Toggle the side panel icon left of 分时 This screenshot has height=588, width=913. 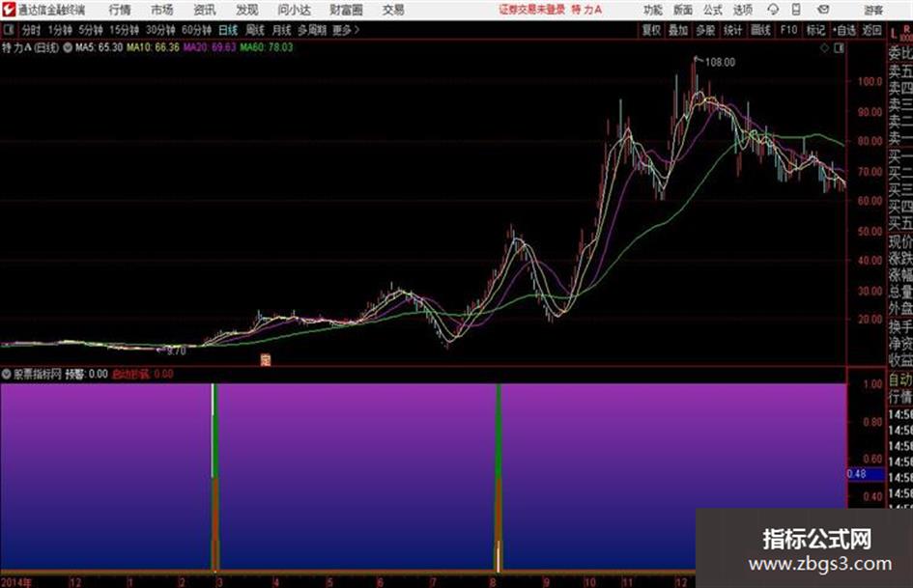pos(8,29)
